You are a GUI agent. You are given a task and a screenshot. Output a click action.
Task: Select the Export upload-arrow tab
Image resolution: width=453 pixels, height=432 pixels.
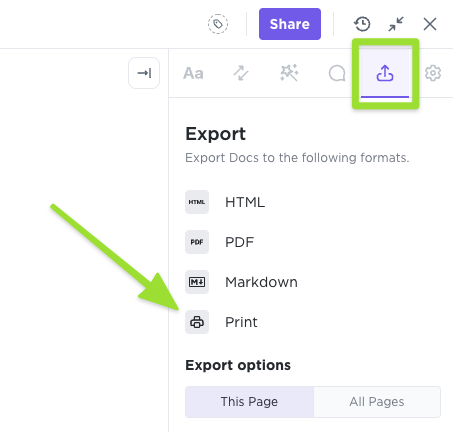[385, 73]
